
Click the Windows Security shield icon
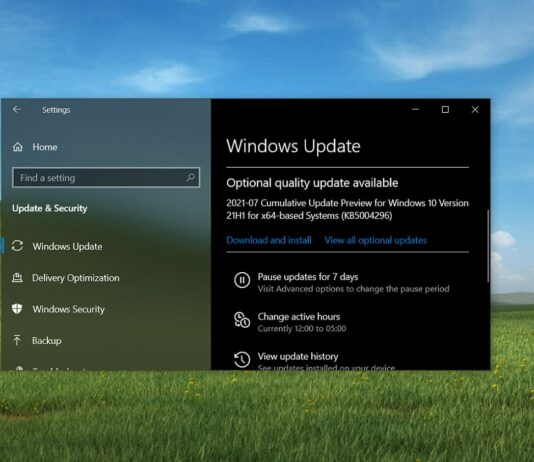(17, 309)
